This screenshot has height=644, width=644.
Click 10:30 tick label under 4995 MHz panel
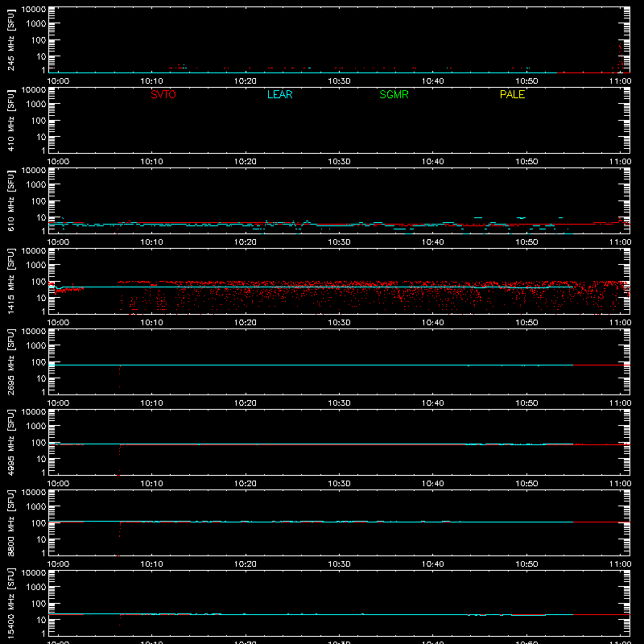tap(339, 484)
